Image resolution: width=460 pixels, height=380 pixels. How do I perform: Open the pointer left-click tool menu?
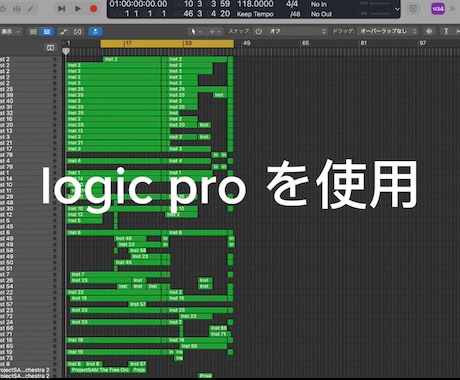[x=196, y=31]
